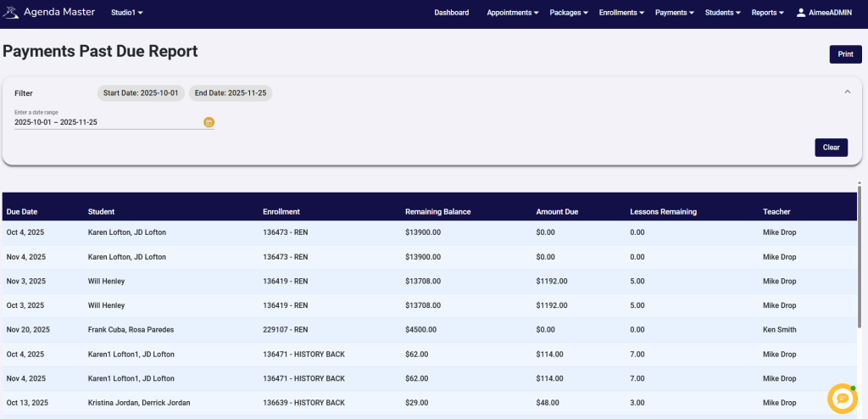
Task: Open the Enrollments menu
Action: (x=621, y=13)
